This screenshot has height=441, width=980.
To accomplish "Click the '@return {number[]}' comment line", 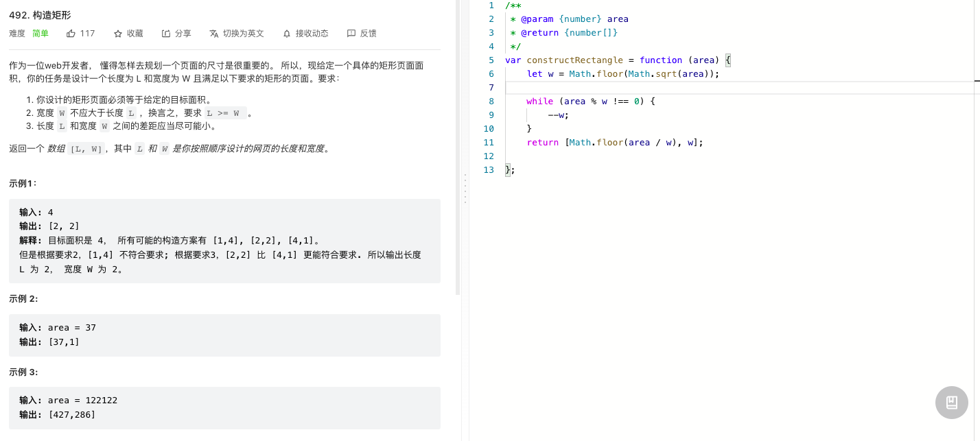I will 563,32.
